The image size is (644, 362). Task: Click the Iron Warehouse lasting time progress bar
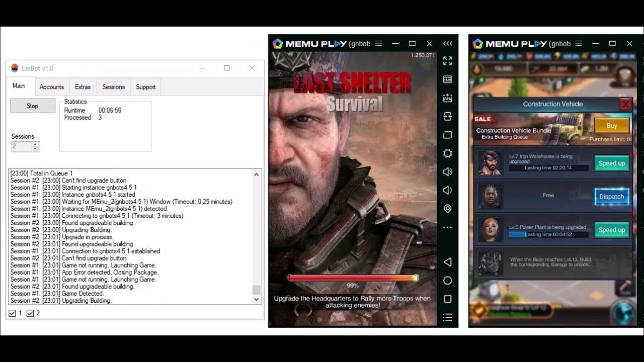coord(548,168)
